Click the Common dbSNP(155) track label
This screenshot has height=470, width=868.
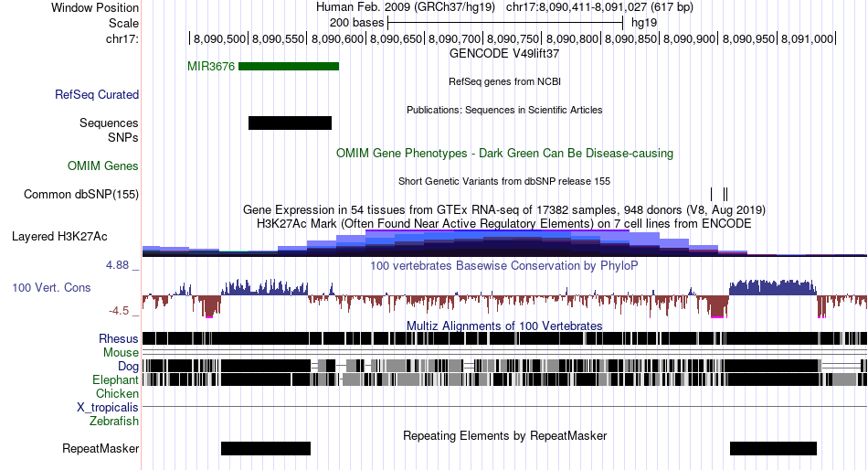[81, 195]
